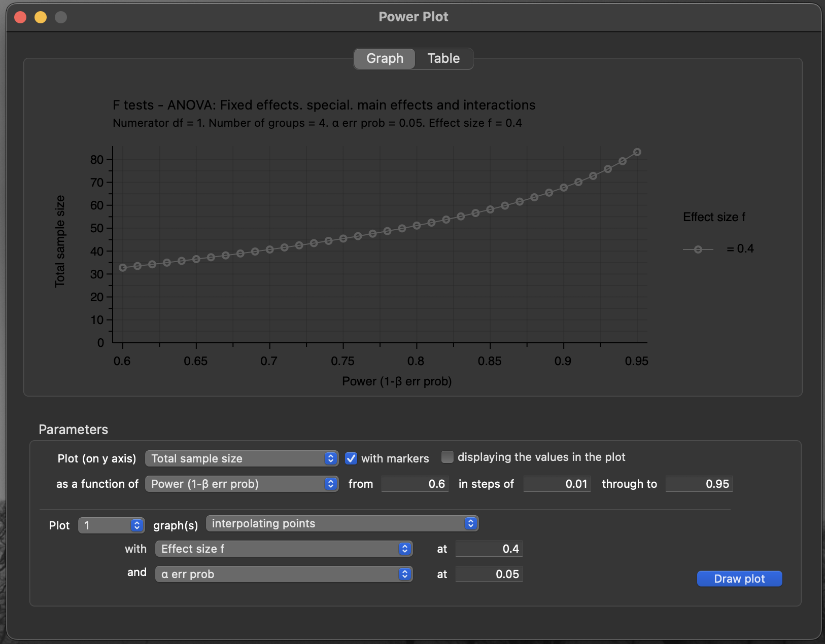Click the through to field showing 0.95
The image size is (825, 644).
(x=699, y=484)
